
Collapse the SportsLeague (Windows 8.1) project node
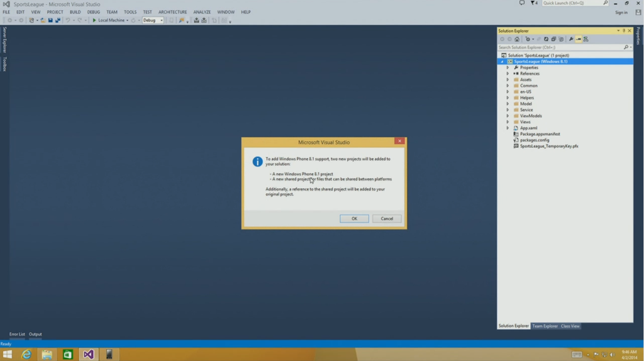click(x=502, y=62)
